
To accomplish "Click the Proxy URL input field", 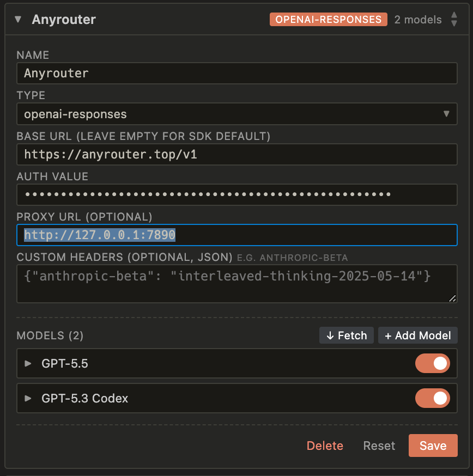I will (237, 235).
